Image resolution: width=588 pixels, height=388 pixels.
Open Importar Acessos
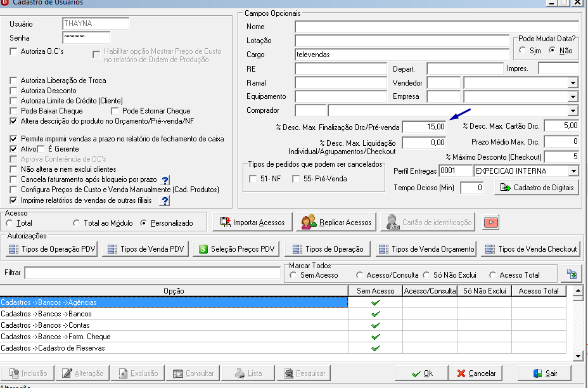coord(252,222)
